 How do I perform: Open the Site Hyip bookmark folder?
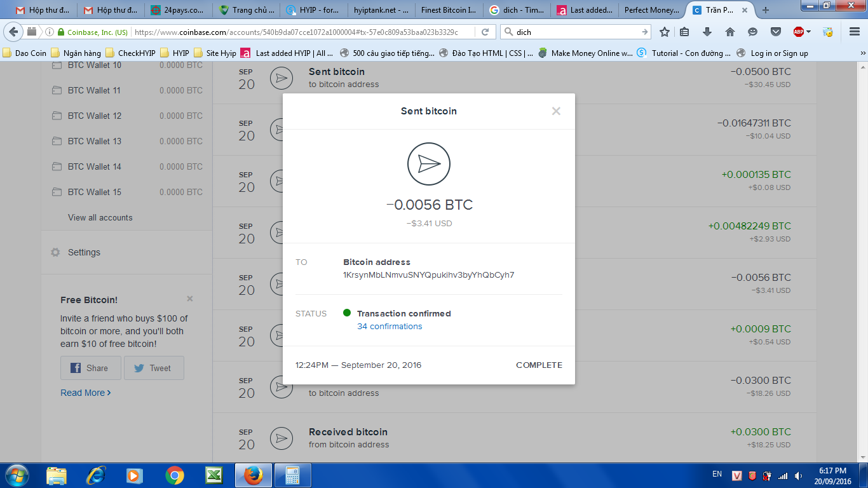coord(215,53)
